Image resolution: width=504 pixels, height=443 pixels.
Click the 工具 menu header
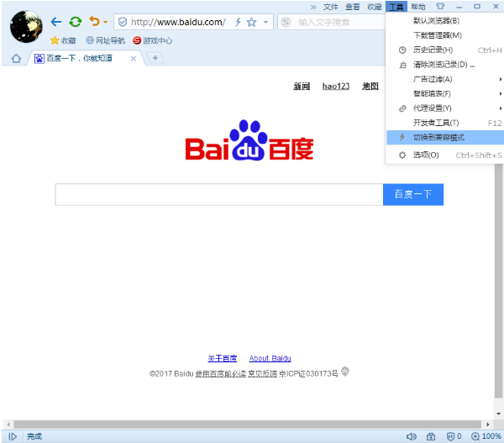[396, 7]
